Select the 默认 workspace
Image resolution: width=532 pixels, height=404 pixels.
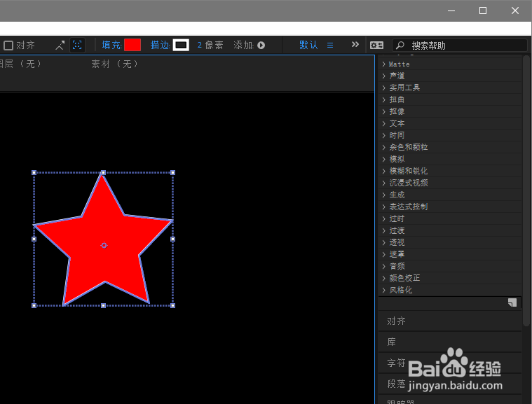click(308, 45)
